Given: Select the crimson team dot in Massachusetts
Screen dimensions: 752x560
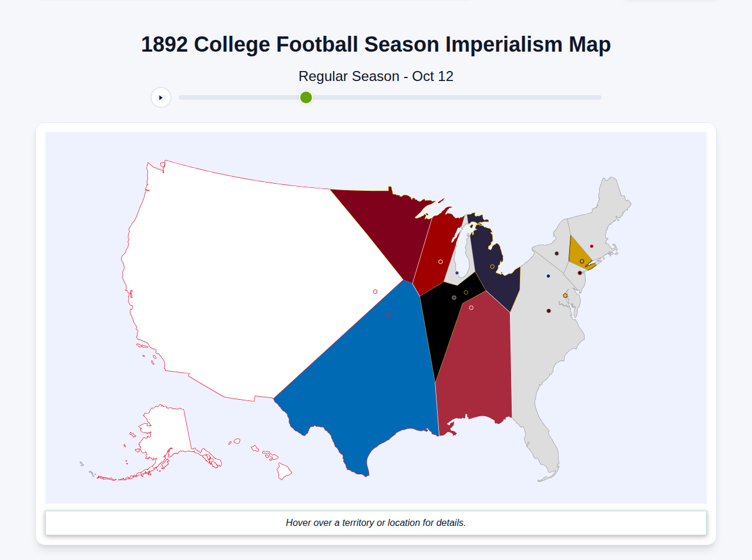Looking at the screenshot, I should (x=592, y=246).
